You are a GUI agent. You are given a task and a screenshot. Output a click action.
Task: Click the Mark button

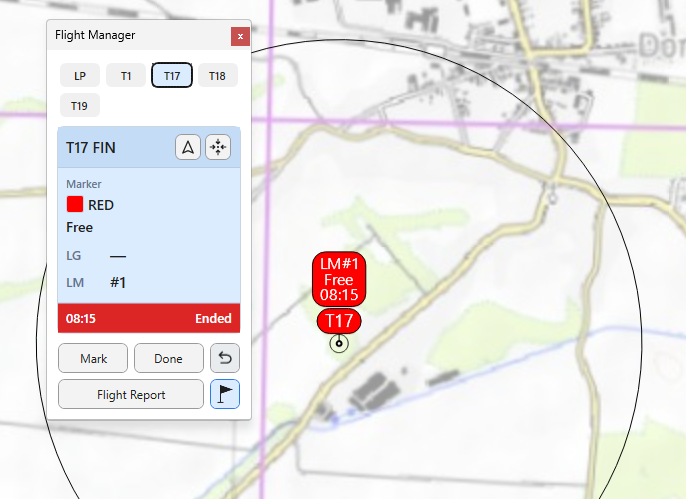coord(93,358)
